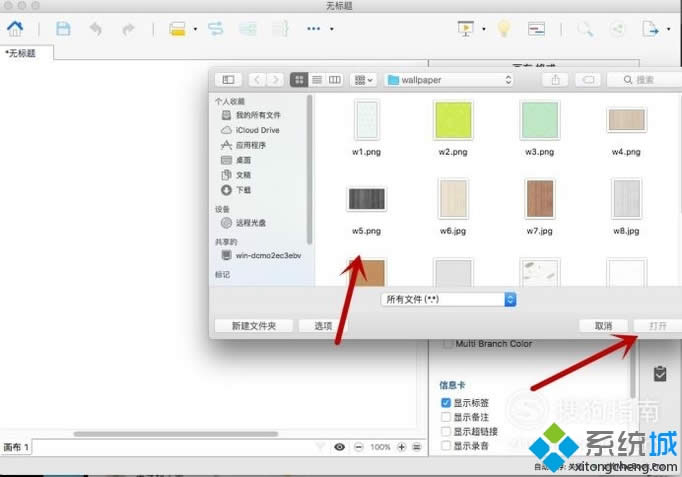Click the 搜索 search field
Image resolution: width=682 pixels, height=477 pixels.
(x=644, y=80)
